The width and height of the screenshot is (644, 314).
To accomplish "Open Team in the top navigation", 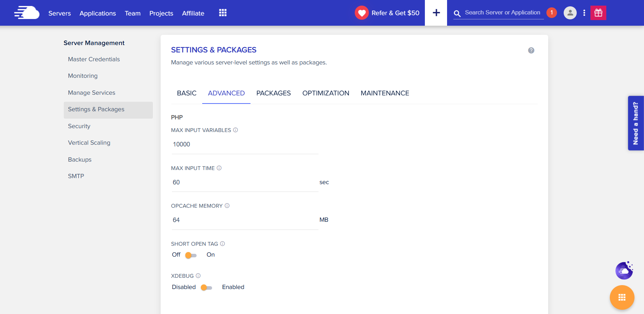I will pyautogui.click(x=132, y=13).
